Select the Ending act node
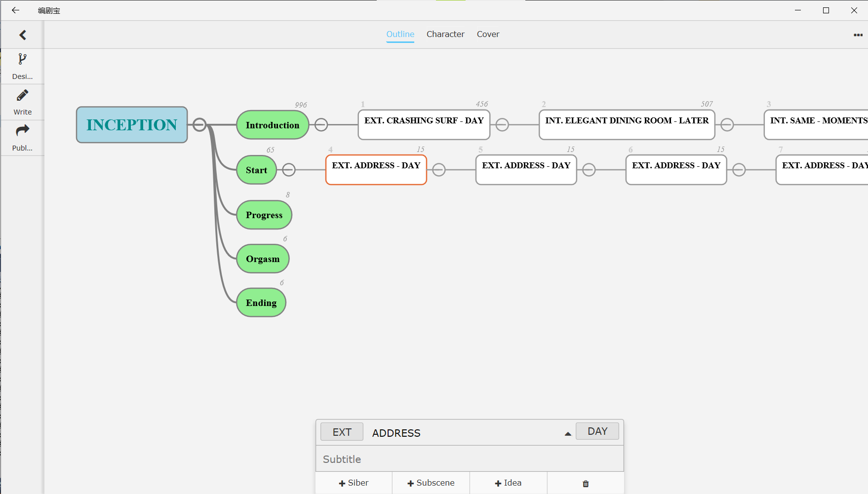 [261, 303]
